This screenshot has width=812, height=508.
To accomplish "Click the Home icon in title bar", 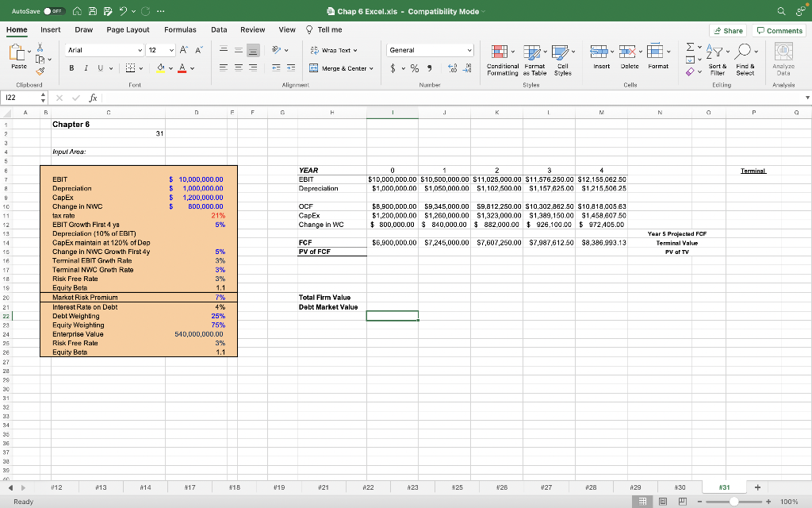I will [77, 11].
